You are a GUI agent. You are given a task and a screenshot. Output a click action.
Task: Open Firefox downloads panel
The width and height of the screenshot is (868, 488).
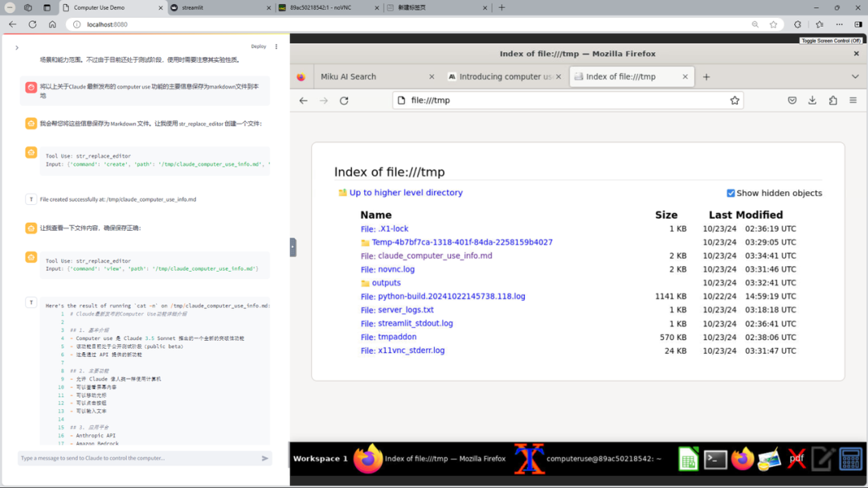(812, 100)
